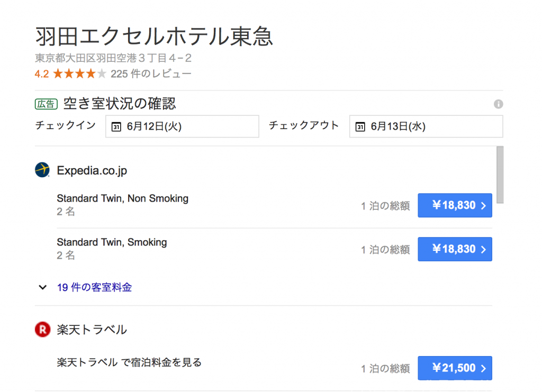This screenshot has width=542, height=392.
Task: Click the check-in calendar icon
Action: click(116, 127)
